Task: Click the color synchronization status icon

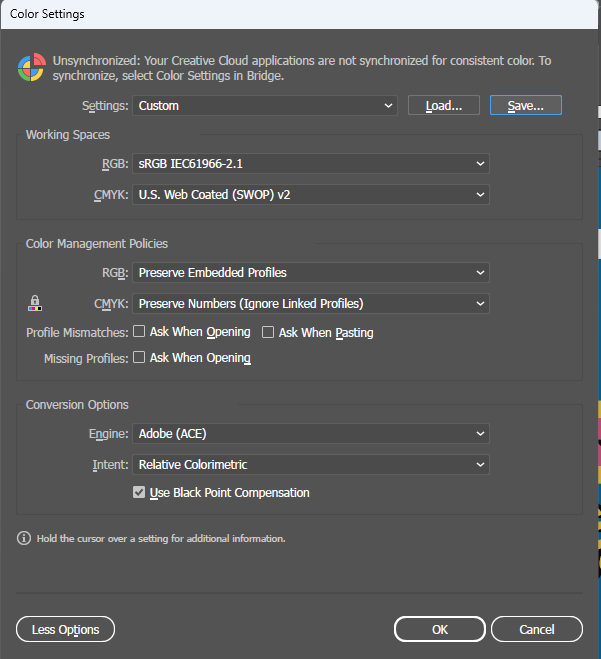Action: (32, 67)
